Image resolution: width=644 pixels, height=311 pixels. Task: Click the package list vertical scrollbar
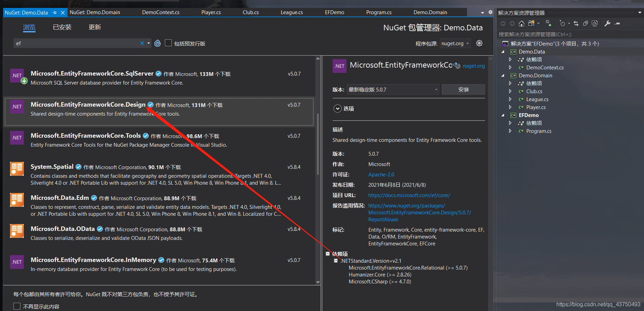click(x=318, y=144)
